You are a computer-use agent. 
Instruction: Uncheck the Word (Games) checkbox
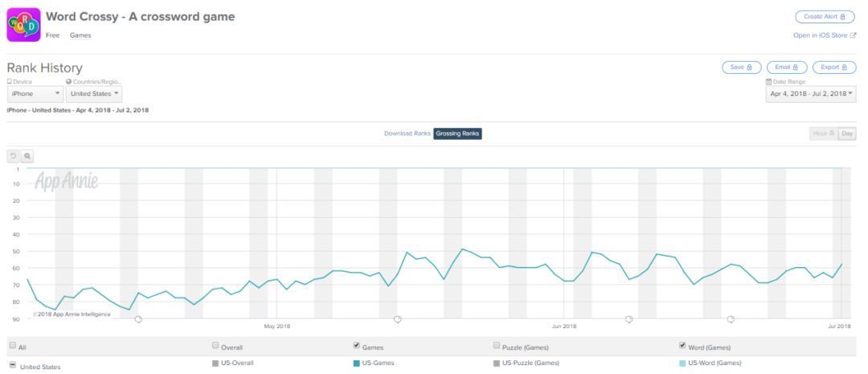click(x=682, y=345)
